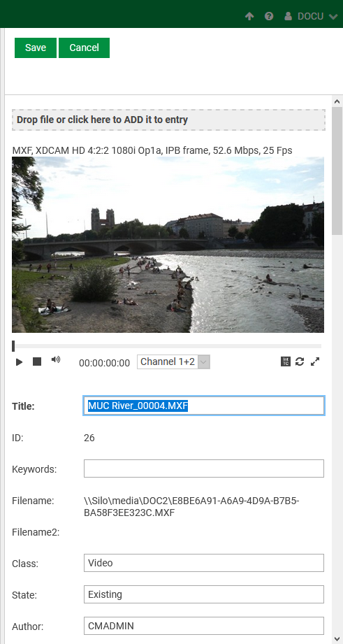Mute the player volume speaker icon
The image size is (343, 644).
tap(55, 360)
